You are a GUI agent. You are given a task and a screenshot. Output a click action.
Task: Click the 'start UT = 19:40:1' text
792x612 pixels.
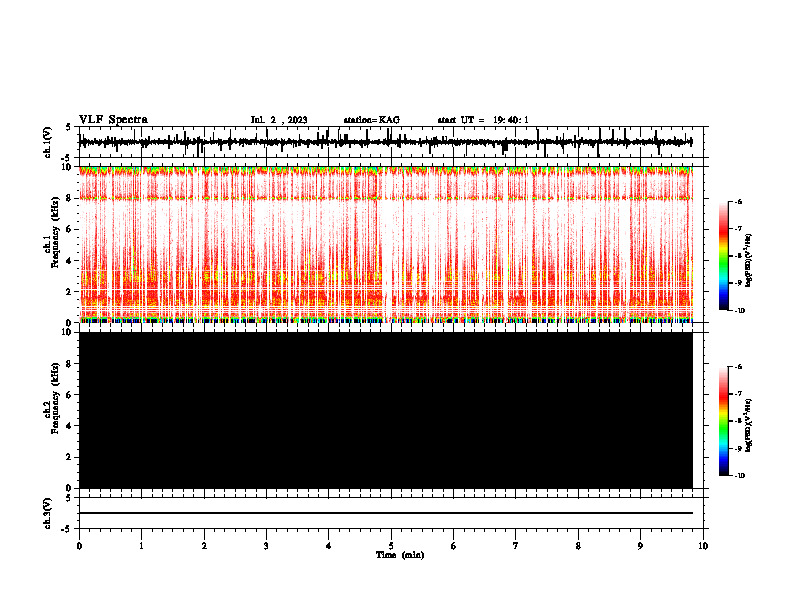pos(483,120)
